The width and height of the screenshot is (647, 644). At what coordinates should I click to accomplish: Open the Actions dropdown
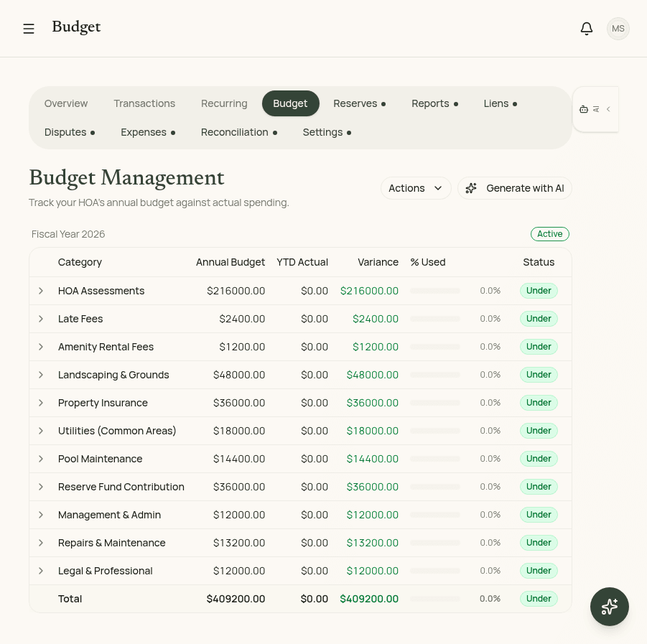[x=416, y=188]
